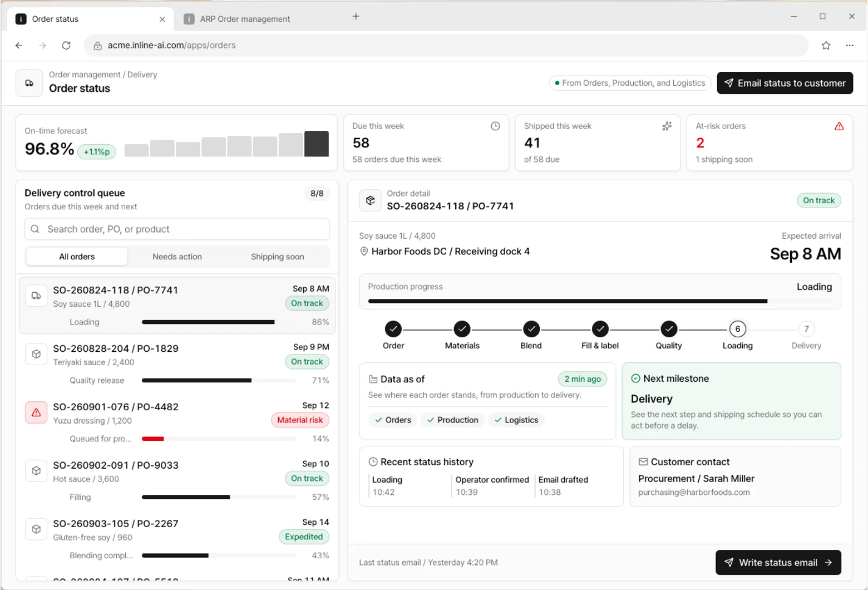Click the check-circle icon beside Next milestone
The height and width of the screenshot is (590, 868).
[635, 378]
